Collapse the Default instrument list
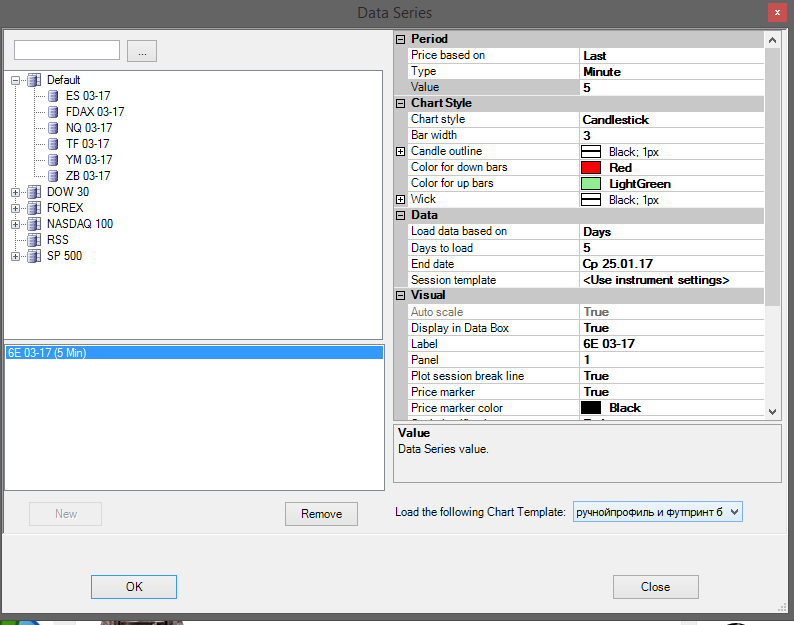 (x=16, y=80)
